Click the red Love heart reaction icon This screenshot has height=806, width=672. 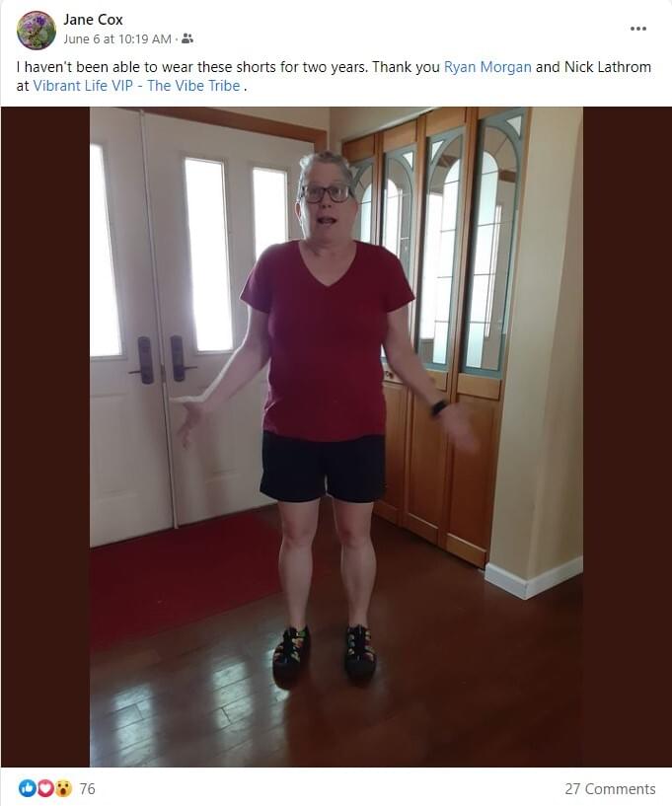point(45,788)
